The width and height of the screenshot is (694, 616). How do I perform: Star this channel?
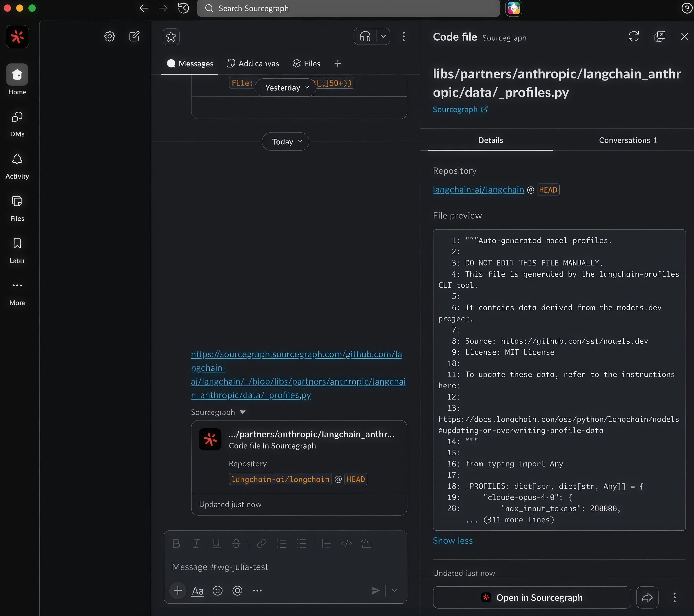[171, 37]
